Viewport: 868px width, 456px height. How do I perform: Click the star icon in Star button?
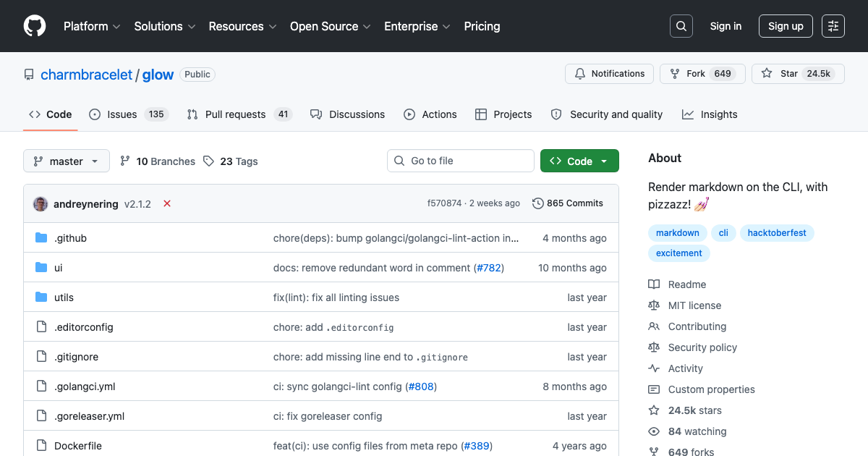767,74
